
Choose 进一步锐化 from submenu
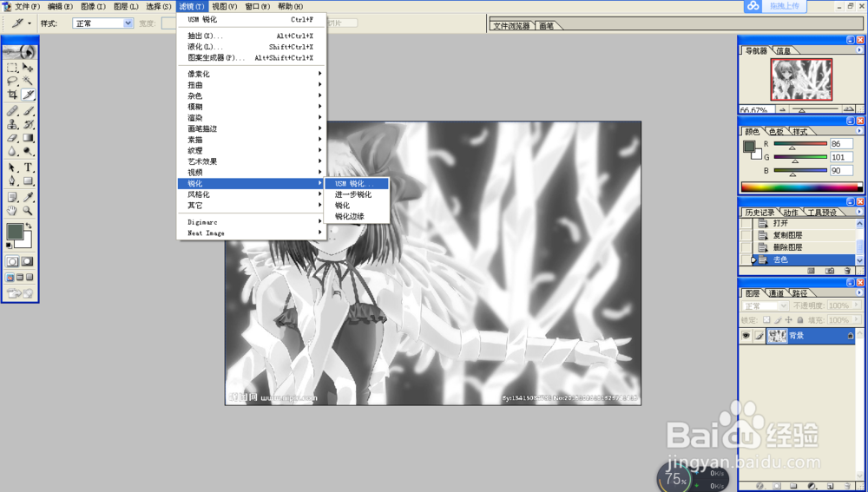coord(357,194)
